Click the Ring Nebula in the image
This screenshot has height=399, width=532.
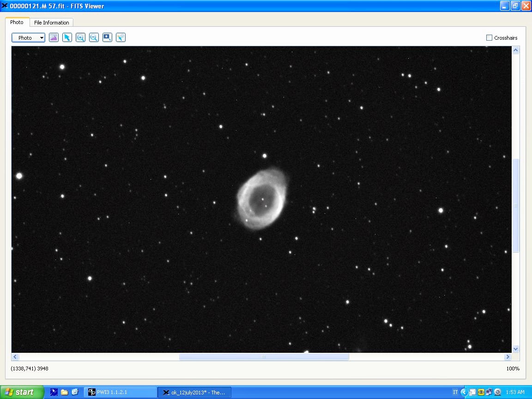point(261,199)
